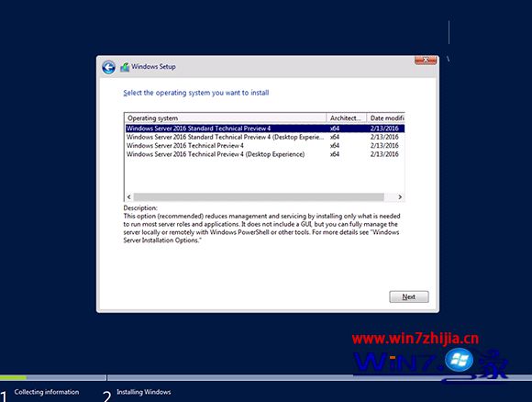Select Standard Technical Preview 4 (Desktop Experie... row

pos(265,137)
